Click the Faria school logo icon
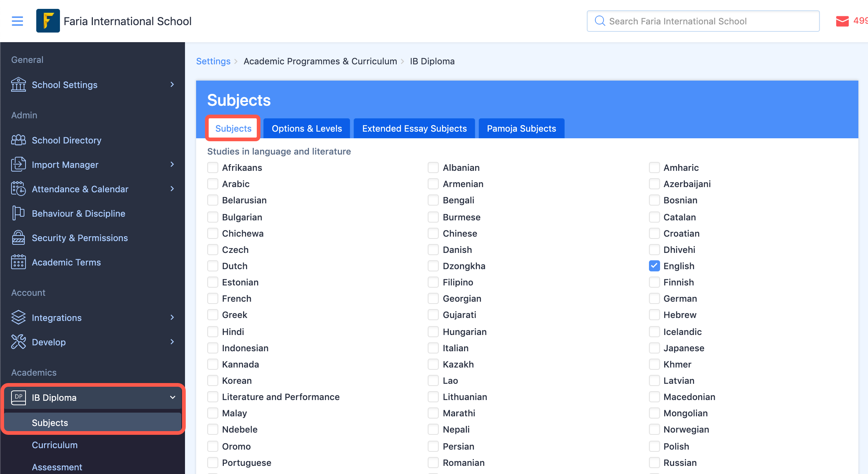868x474 pixels. click(48, 21)
